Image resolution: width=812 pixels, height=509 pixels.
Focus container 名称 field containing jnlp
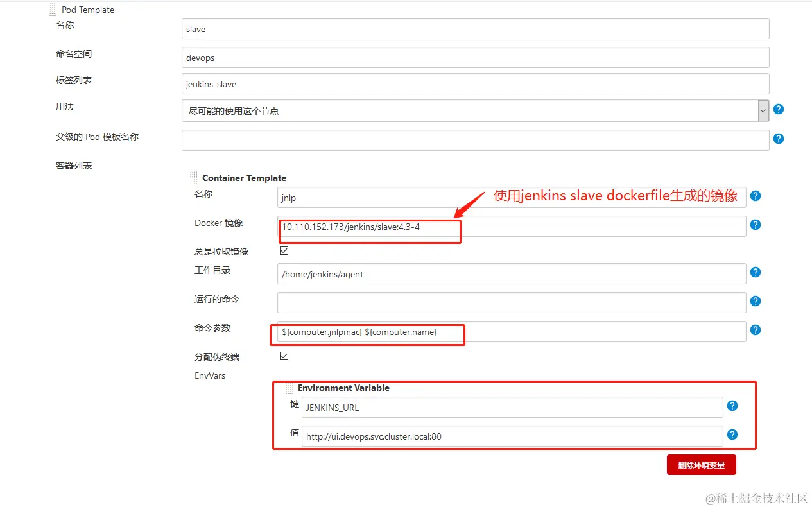[x=512, y=197]
